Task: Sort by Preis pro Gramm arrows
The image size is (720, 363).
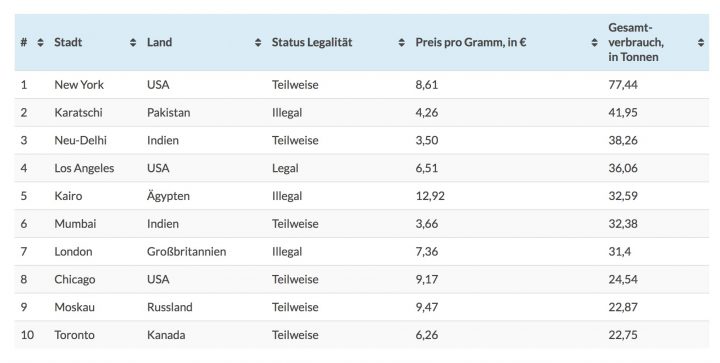Action: click(595, 43)
